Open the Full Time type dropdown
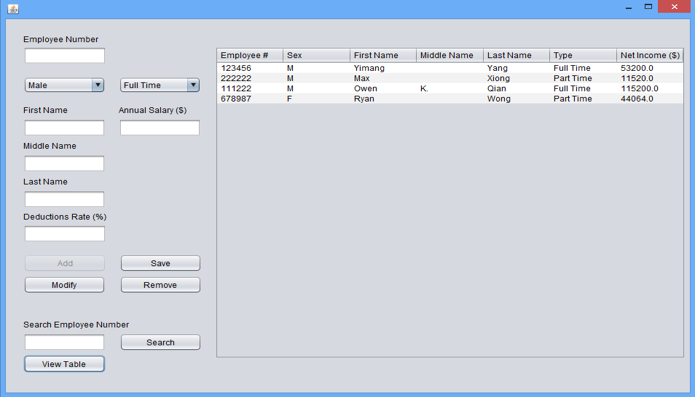The width and height of the screenshot is (695, 397). 160,85
